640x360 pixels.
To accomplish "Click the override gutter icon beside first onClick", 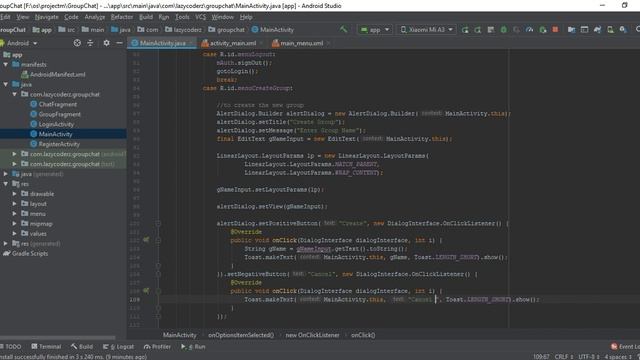I will click(x=146, y=240).
